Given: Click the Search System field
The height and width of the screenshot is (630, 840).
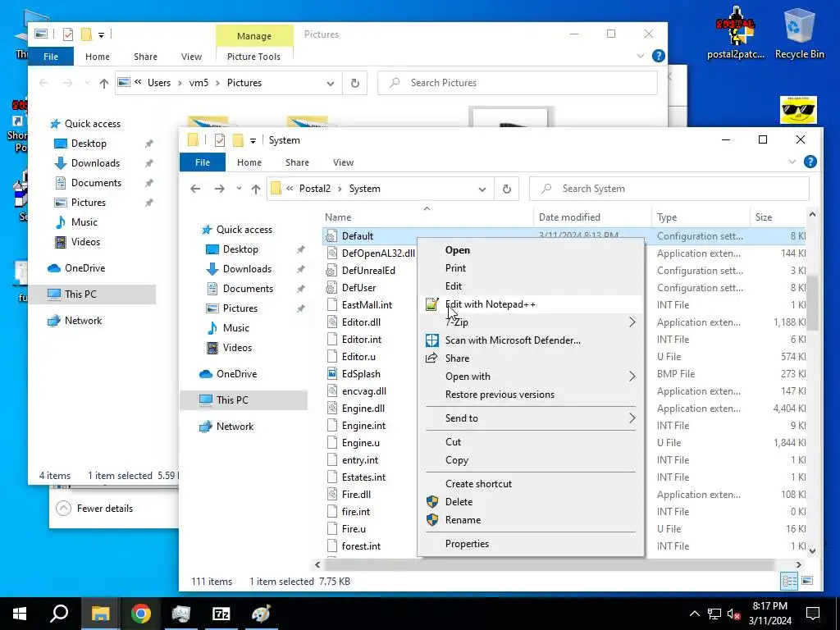Looking at the screenshot, I should [x=669, y=189].
